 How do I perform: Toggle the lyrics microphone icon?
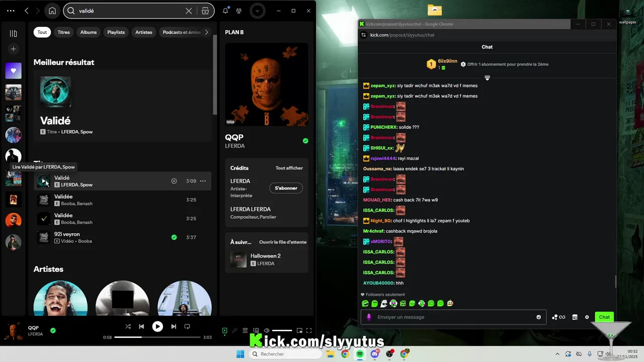[x=234, y=330]
